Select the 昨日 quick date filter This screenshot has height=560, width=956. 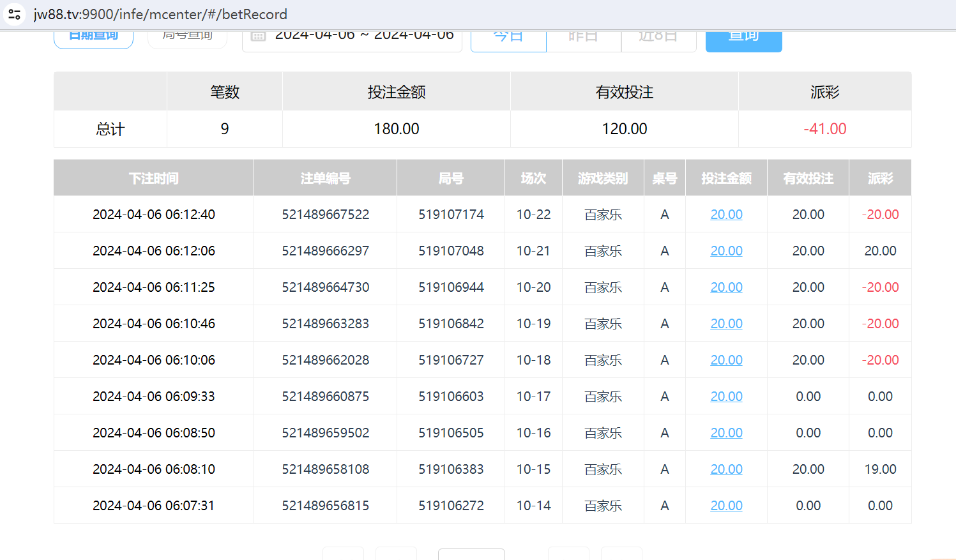click(583, 38)
